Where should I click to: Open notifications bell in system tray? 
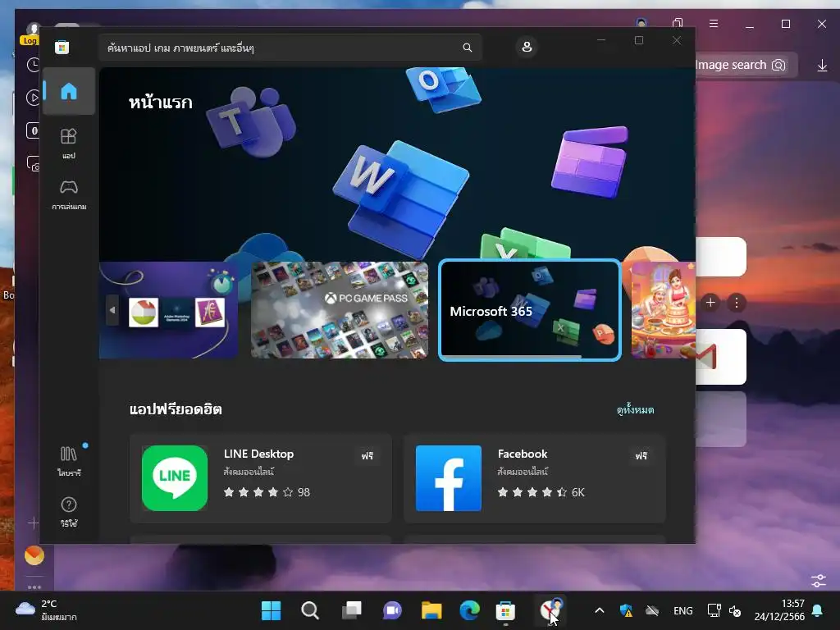[818, 610]
